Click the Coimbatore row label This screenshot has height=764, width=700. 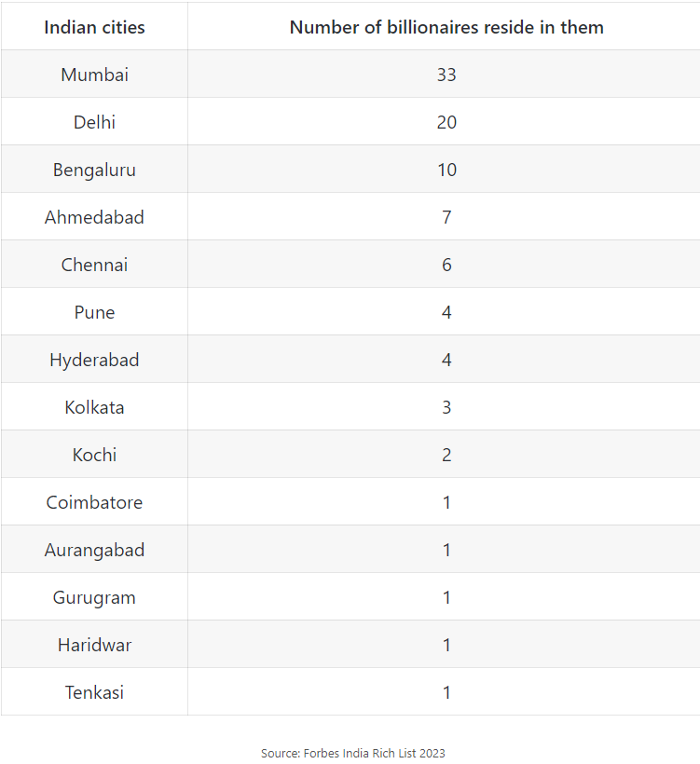(94, 502)
